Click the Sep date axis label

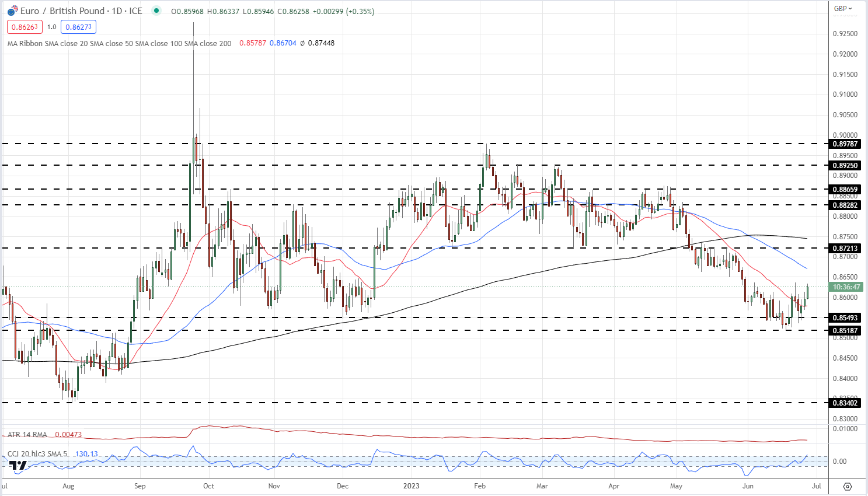tap(140, 486)
